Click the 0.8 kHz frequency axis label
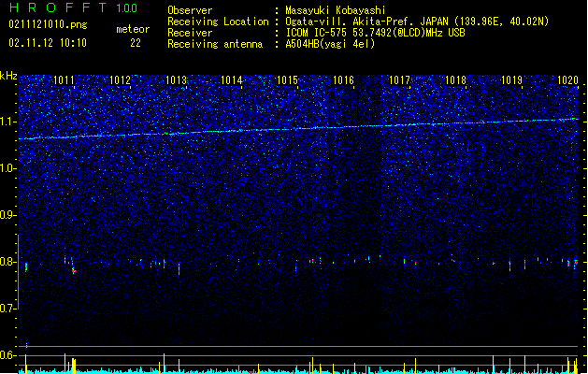This screenshot has width=588, height=374. [x=8, y=262]
